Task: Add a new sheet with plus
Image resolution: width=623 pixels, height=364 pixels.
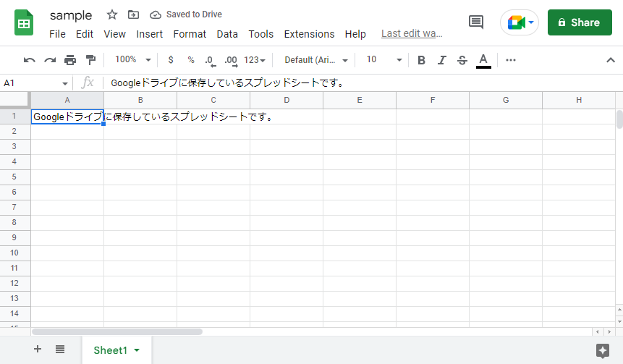Action: (x=38, y=350)
